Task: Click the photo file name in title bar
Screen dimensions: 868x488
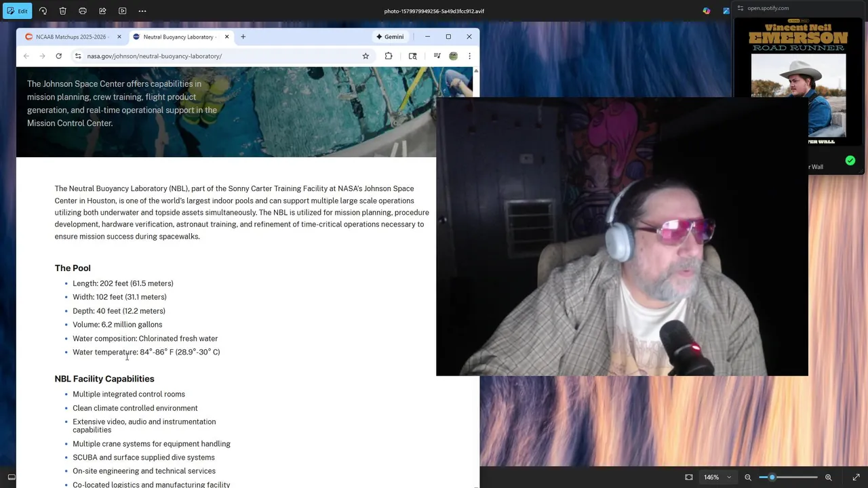Action: (x=434, y=11)
